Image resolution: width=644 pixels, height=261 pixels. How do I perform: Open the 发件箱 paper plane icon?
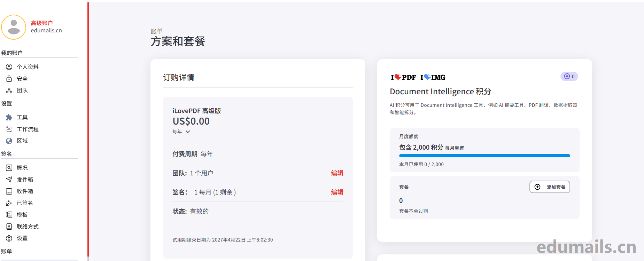pyautogui.click(x=9, y=180)
